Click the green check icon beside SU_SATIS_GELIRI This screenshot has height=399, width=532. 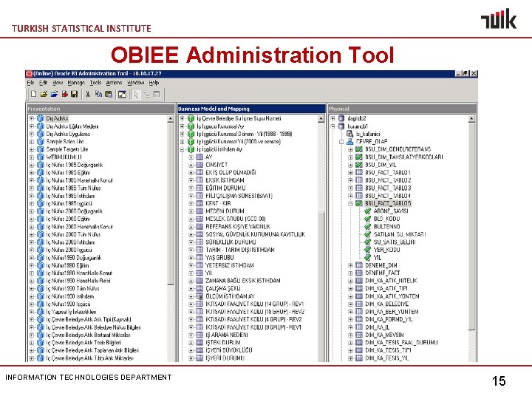pos(367,242)
